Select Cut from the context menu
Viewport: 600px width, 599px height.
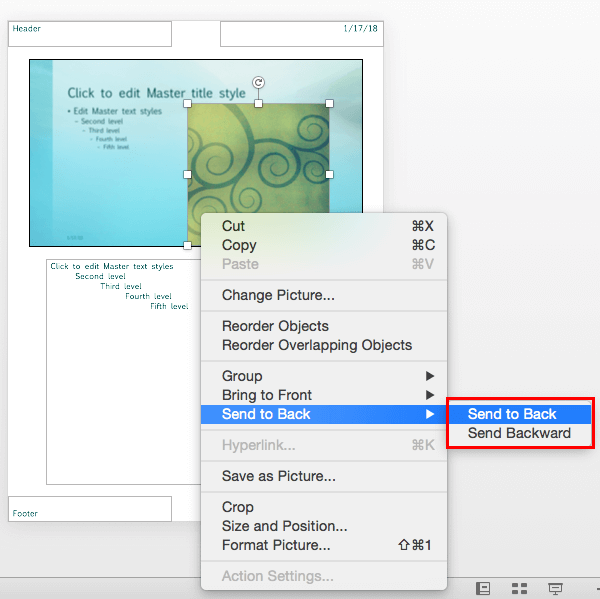(233, 226)
